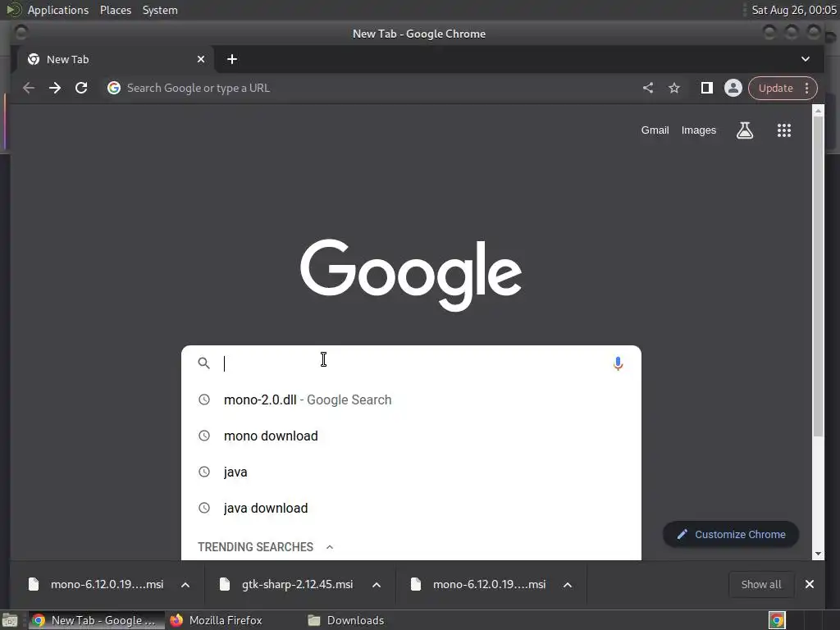This screenshot has height=630, width=840.
Task: Open the Search Labs flask icon
Action: coord(745,130)
